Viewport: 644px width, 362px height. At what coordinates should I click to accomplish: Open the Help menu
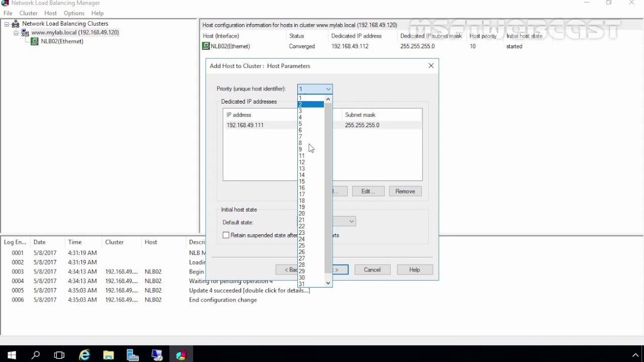tap(98, 13)
